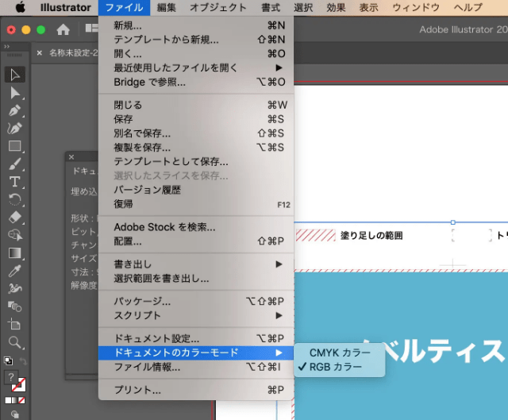This screenshot has height=420, width=508.
Task: Select the Rotate tool
Action: point(14,199)
